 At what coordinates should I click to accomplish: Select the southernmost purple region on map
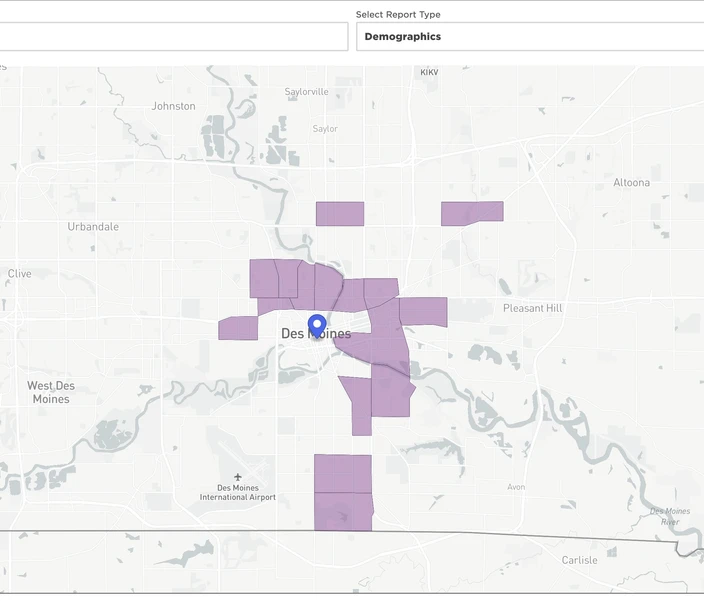click(x=343, y=511)
